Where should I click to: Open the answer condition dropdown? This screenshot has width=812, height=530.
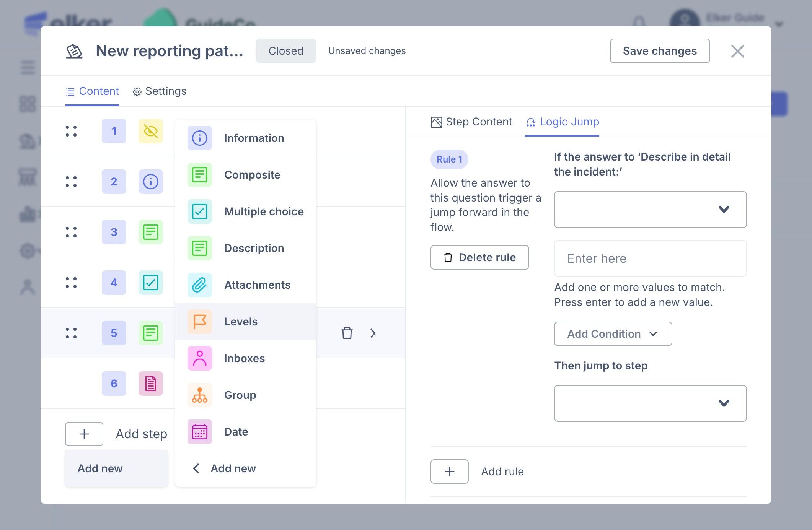coord(650,210)
